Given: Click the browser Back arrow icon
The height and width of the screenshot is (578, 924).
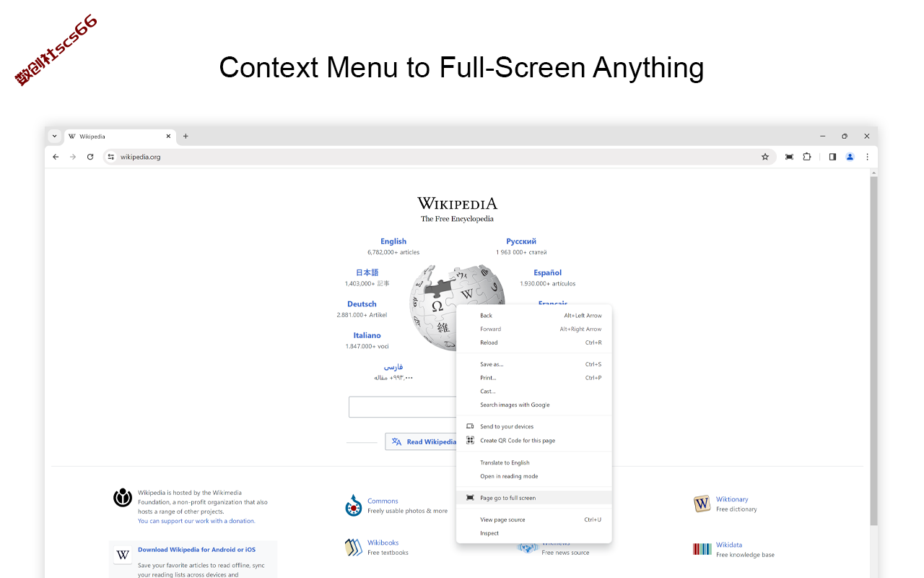Looking at the screenshot, I should coord(56,157).
